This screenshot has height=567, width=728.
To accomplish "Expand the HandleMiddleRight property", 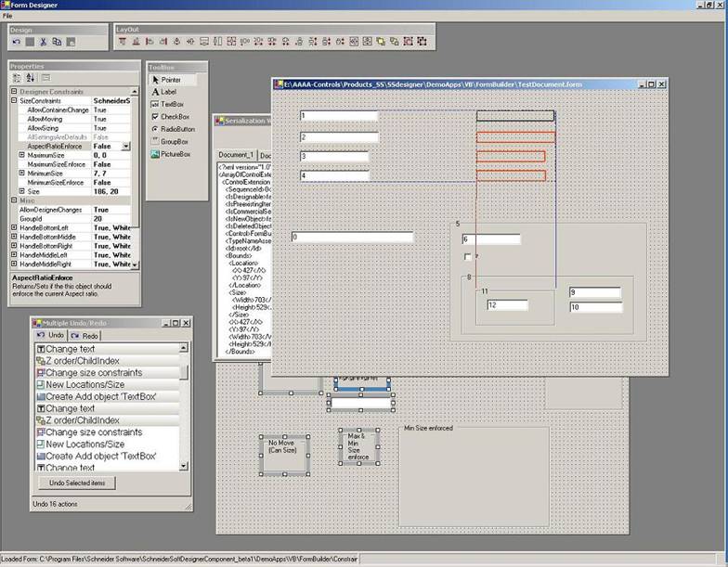I will pyautogui.click(x=14, y=264).
